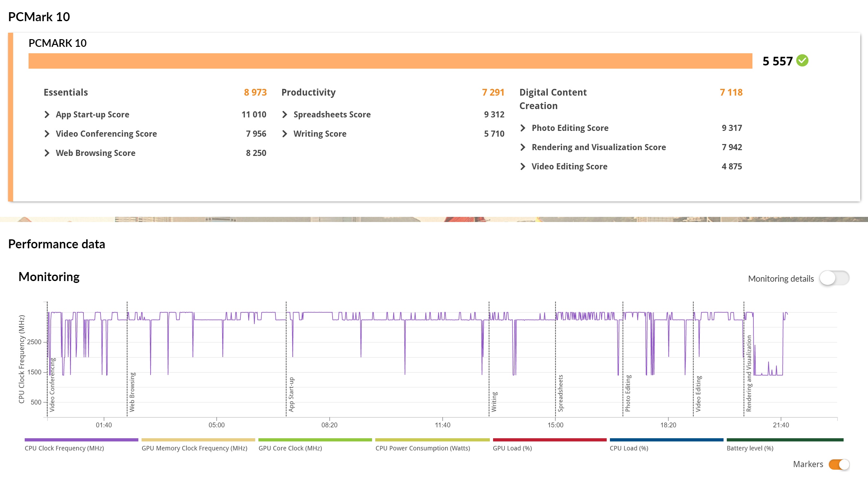Click the Productivity heading
The height and width of the screenshot is (487, 868).
tap(308, 92)
